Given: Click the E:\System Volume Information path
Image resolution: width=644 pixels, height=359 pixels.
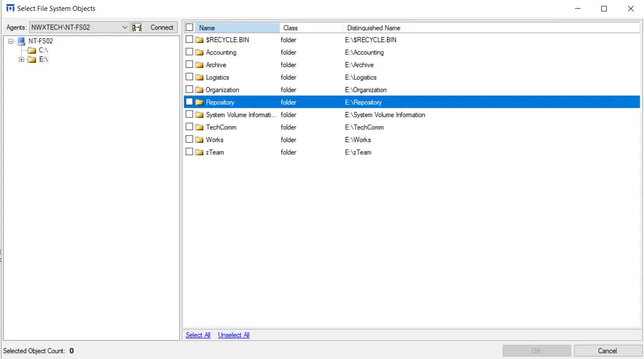Looking at the screenshot, I should pos(385,115).
